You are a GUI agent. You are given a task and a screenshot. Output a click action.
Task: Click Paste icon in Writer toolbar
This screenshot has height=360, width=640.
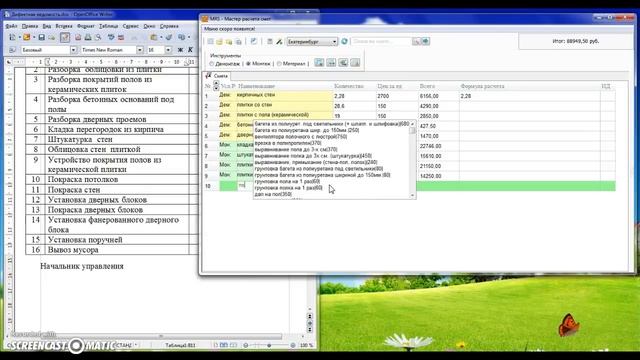click(x=153, y=38)
